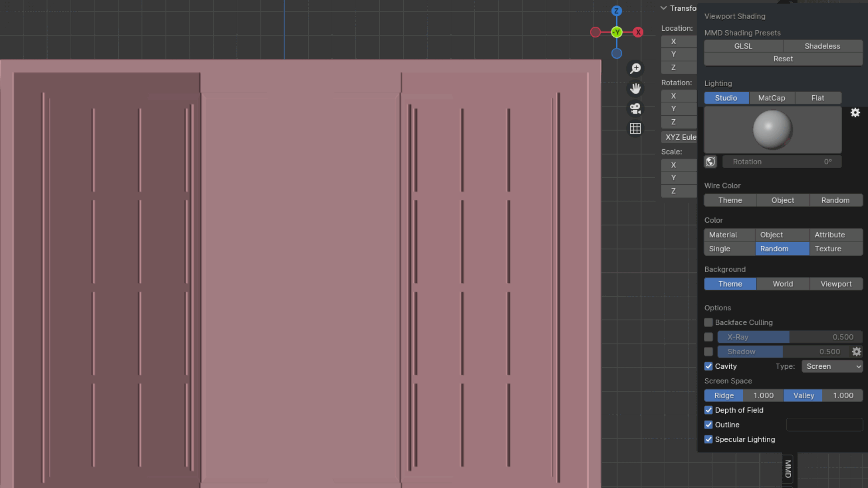This screenshot has height=488, width=868.
Task: Toggle the camera view icon
Action: pos(635,108)
